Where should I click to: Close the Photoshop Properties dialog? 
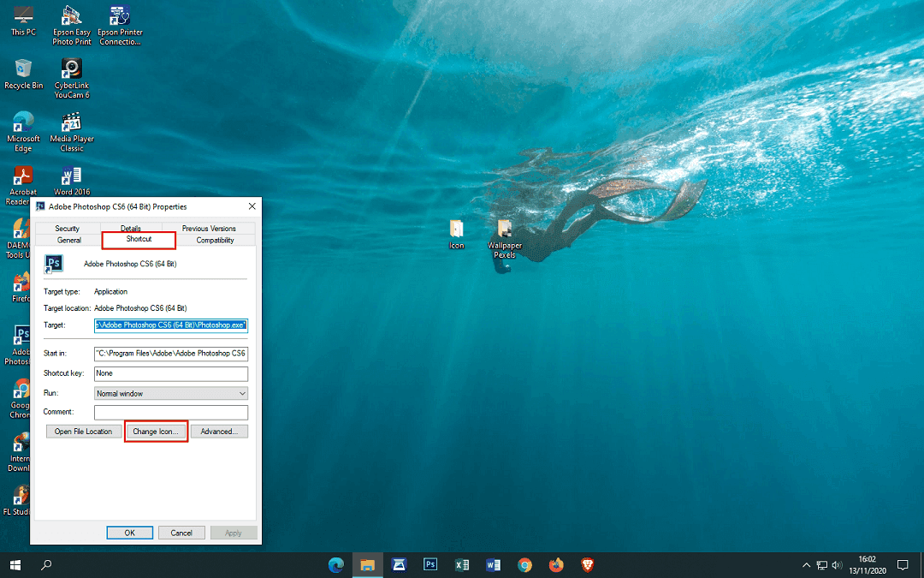tap(252, 206)
